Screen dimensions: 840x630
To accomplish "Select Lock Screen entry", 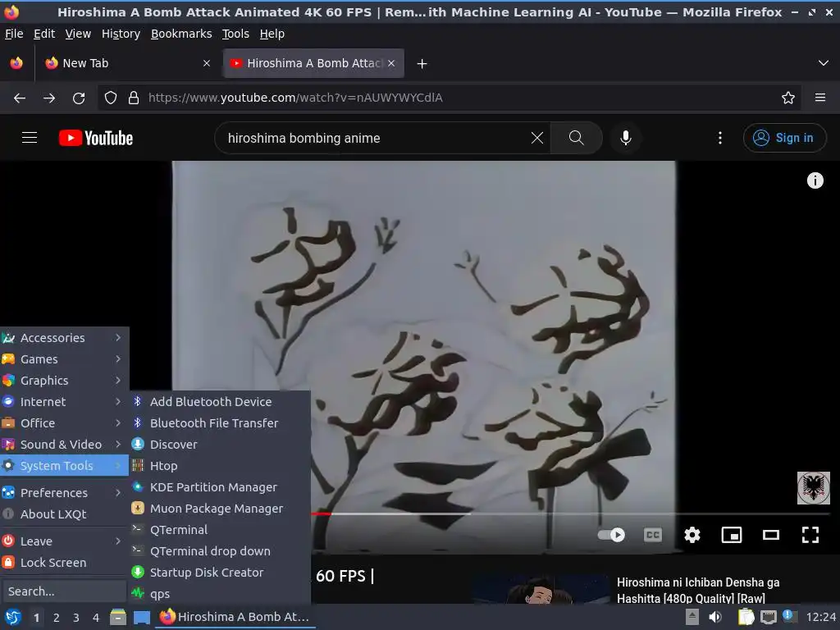I will pos(64,563).
